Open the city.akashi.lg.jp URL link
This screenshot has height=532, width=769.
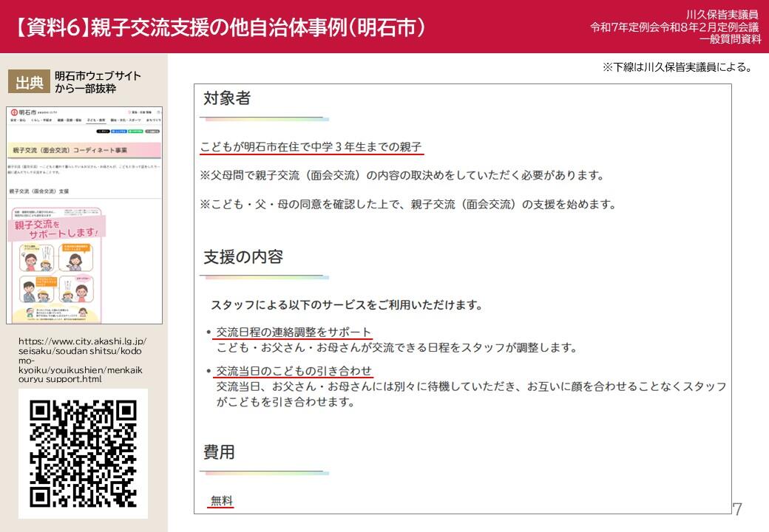81,360
